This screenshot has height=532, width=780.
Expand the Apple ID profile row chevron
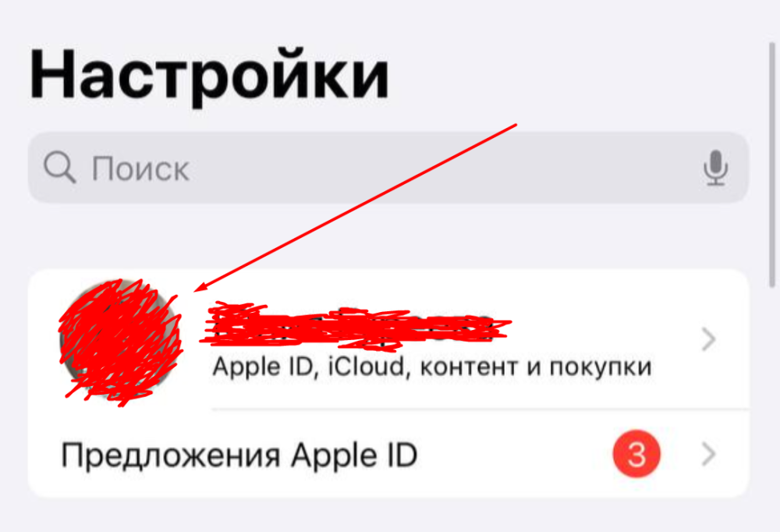pyautogui.click(x=708, y=340)
